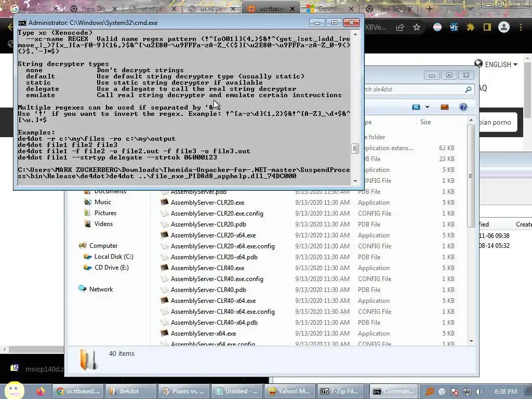The height and width of the screenshot is (399, 532).
Task: Click the Chrome share page icon
Action: click(x=400, y=27)
